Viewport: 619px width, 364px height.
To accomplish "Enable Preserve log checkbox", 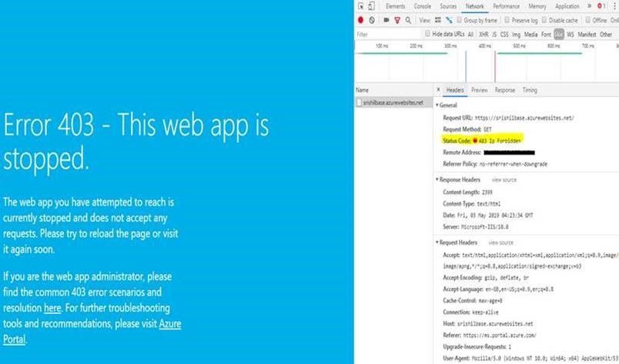I will click(x=507, y=20).
